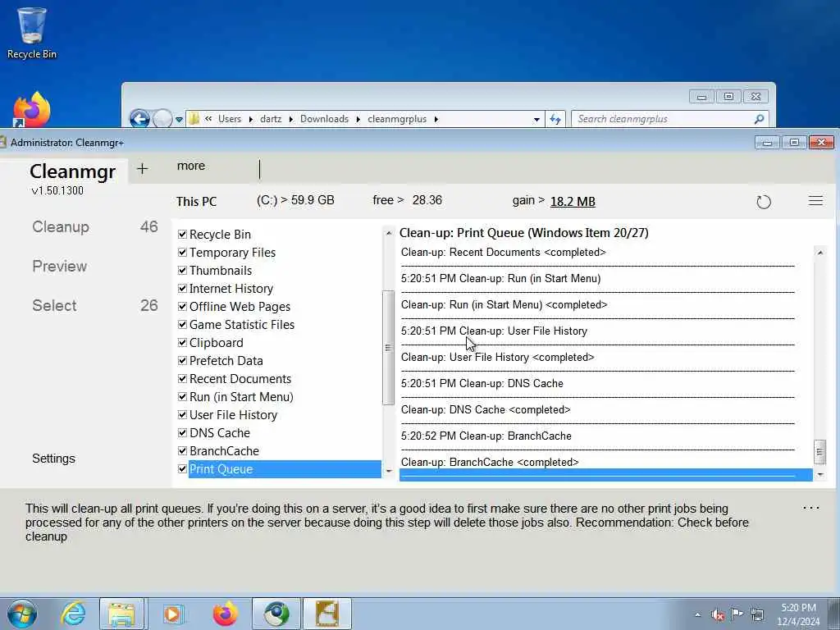
Task: Click the item list scroll-down arrow
Action: (389, 472)
